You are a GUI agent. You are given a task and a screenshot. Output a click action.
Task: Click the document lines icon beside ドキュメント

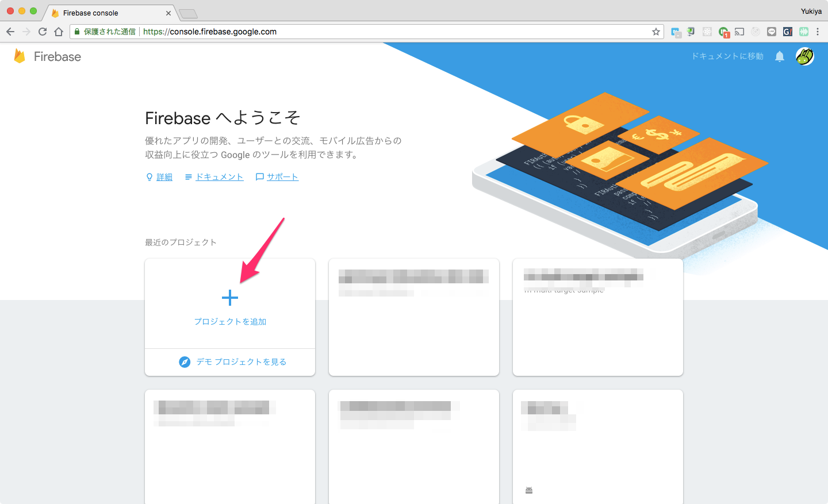click(189, 177)
